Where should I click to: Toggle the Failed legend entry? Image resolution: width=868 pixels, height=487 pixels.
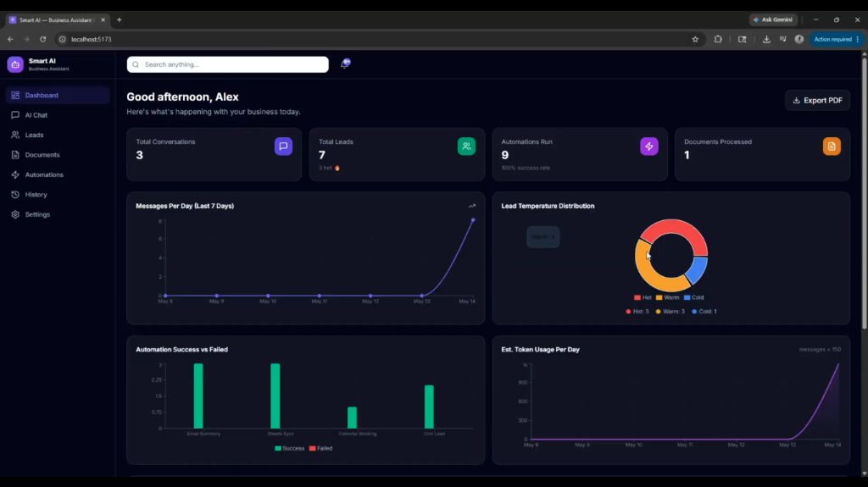tap(320, 448)
